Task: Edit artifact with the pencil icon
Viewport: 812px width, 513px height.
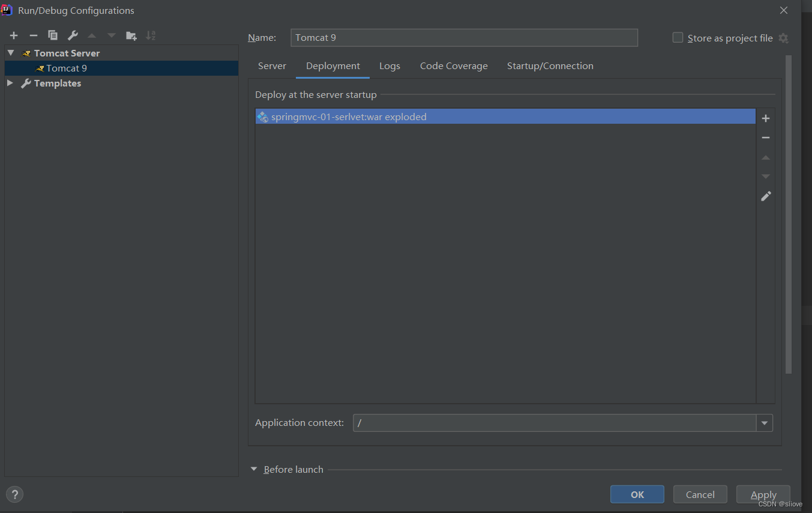Action: tap(766, 196)
